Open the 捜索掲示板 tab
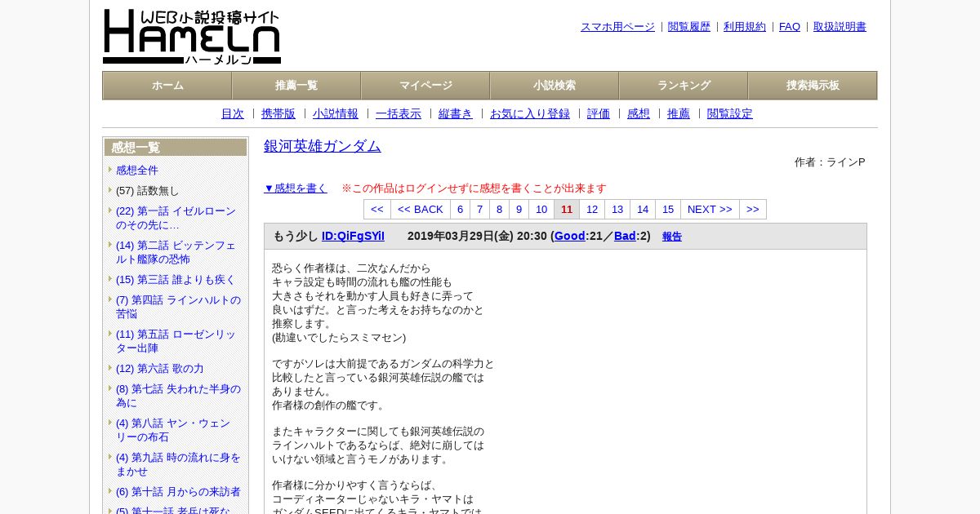980x514 pixels. (x=813, y=86)
